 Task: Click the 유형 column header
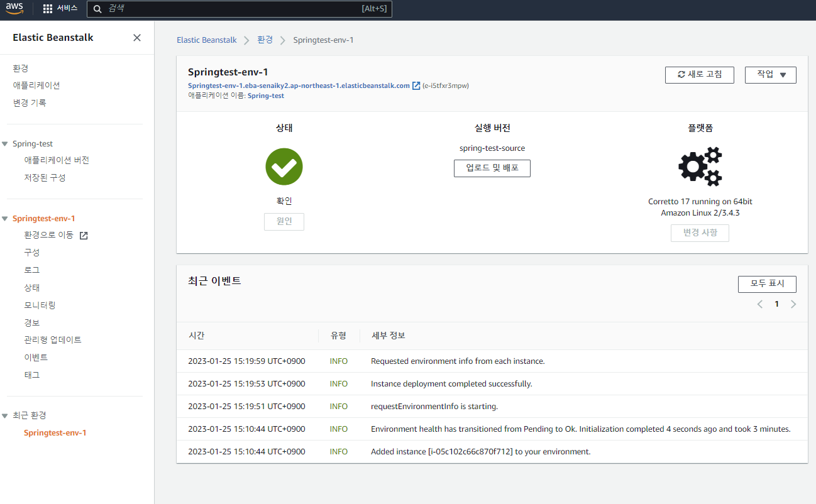tap(338, 336)
